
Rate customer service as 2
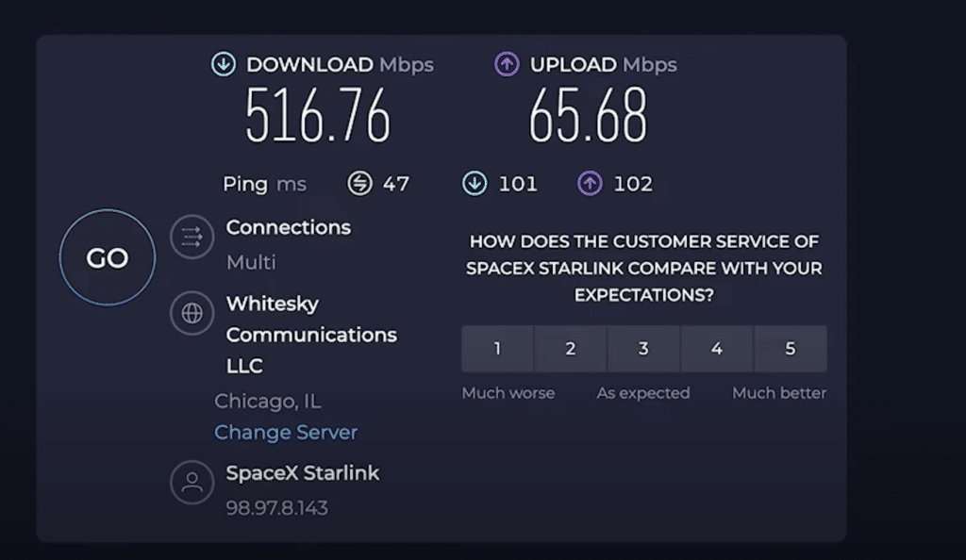click(x=571, y=349)
